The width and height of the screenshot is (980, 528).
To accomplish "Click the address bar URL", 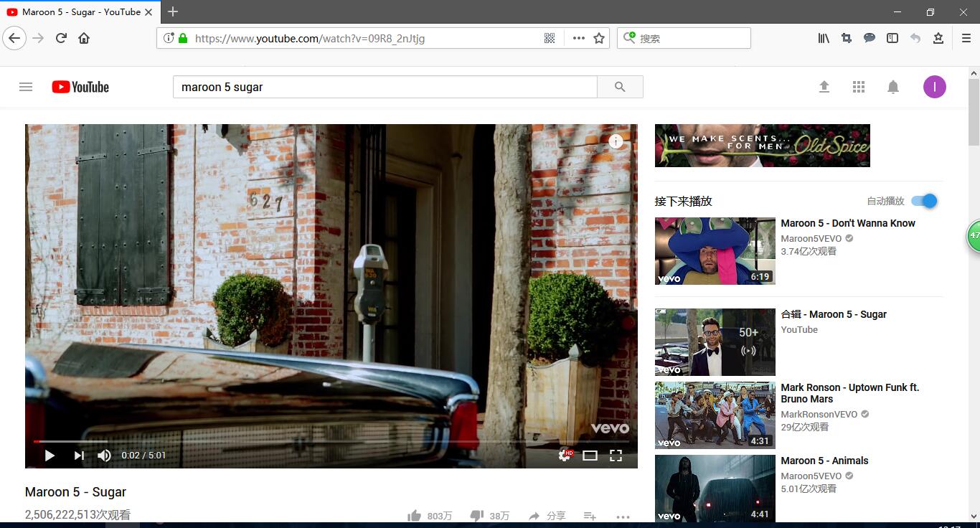I will click(310, 39).
